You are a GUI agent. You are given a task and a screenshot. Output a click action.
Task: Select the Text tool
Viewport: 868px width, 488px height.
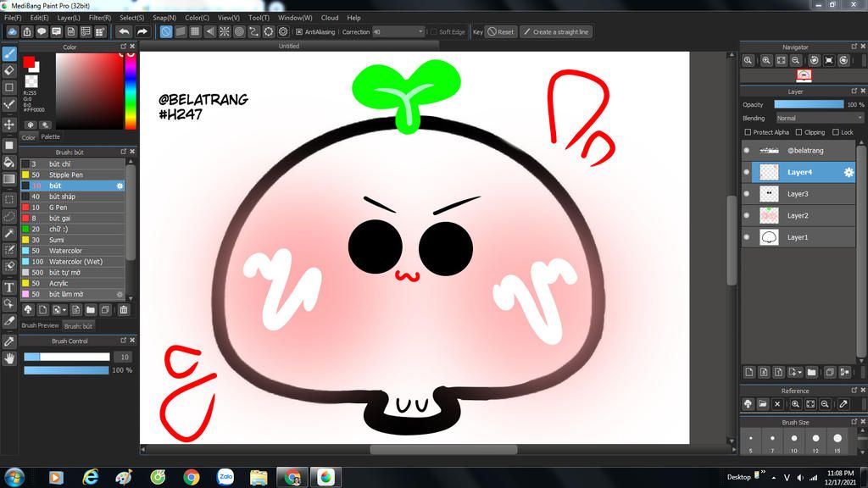coord(9,286)
